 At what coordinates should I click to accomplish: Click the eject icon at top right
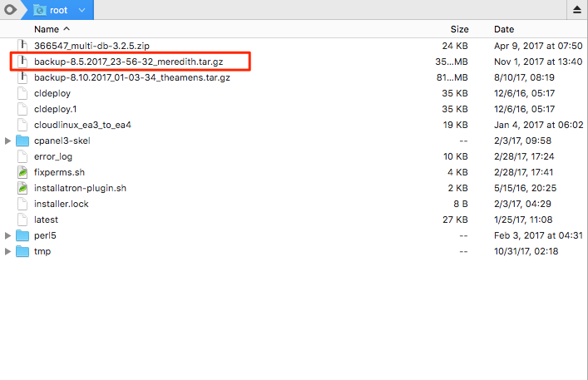(577, 10)
